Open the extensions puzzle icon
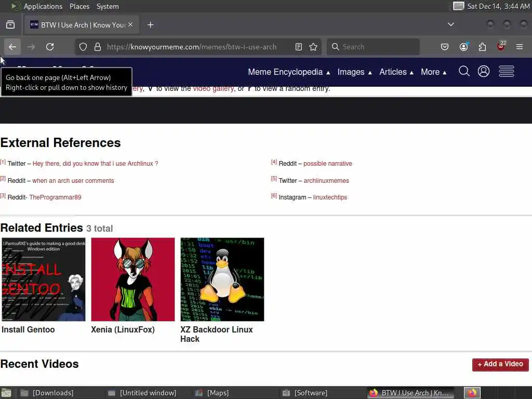The width and height of the screenshot is (532, 399). click(x=483, y=47)
